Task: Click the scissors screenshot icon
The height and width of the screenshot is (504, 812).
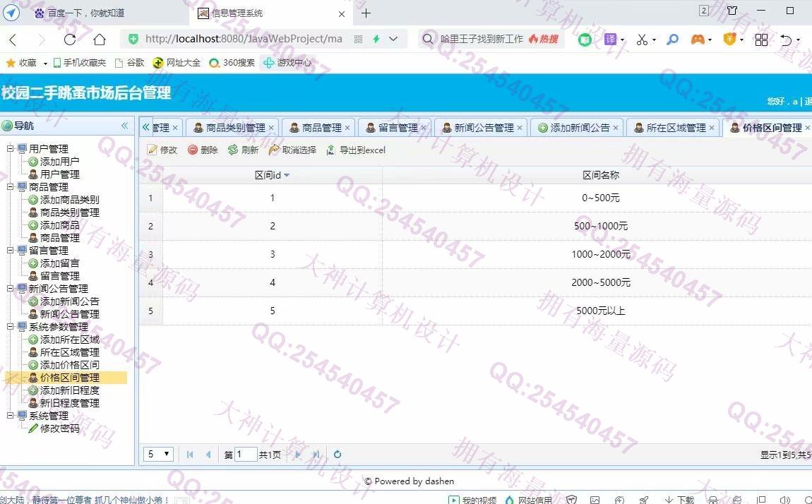Action: (642, 40)
